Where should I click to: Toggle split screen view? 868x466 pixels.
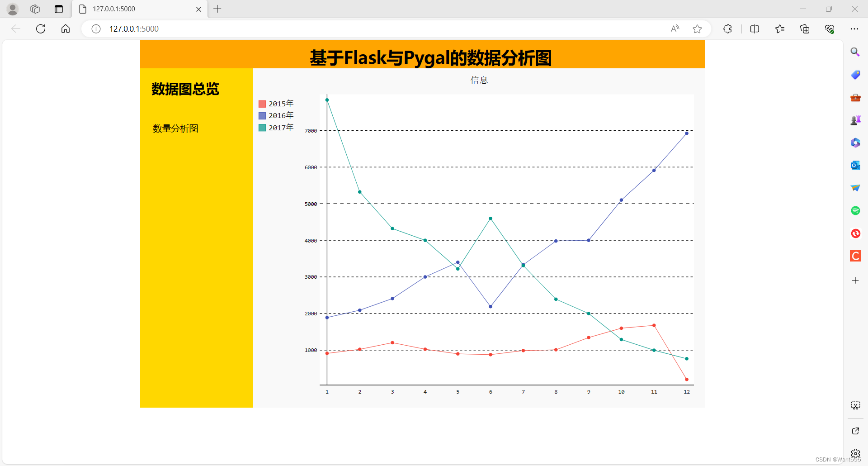[x=755, y=29]
